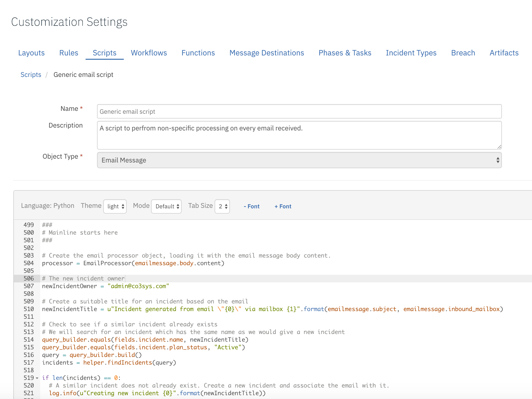The image size is (532, 399).
Task: Open the Phases & Tasks tab
Action: pos(345,53)
